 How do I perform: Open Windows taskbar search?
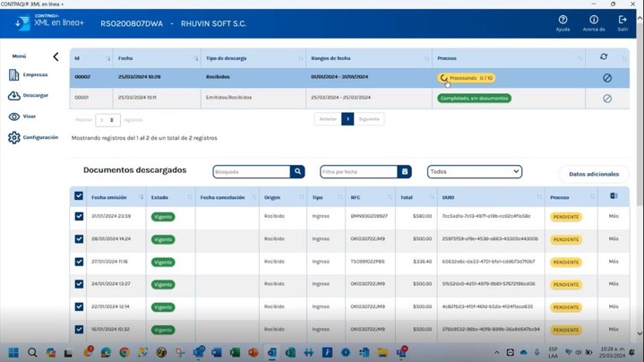point(32,352)
